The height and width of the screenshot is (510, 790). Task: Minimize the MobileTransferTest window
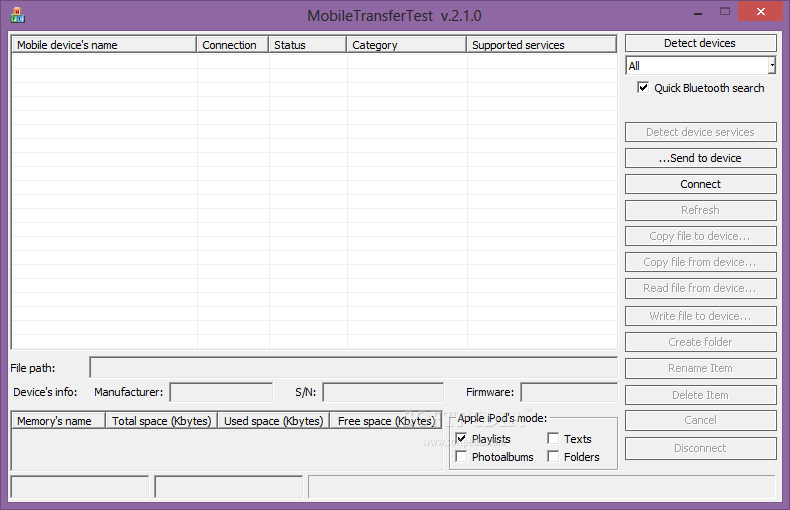pyautogui.click(x=698, y=12)
